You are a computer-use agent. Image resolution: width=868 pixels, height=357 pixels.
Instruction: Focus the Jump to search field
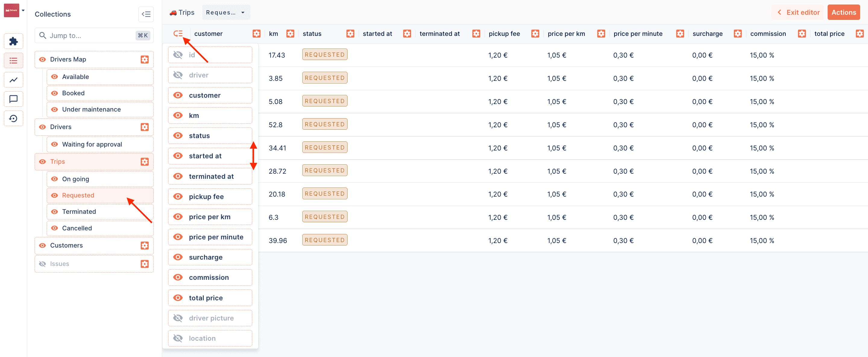91,36
